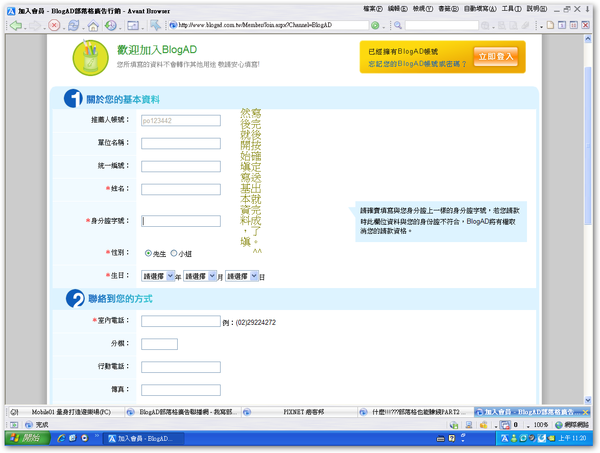Open the 編輯 (Edit) menu
The height and width of the screenshot is (453, 600).
pyautogui.click(x=398, y=9)
